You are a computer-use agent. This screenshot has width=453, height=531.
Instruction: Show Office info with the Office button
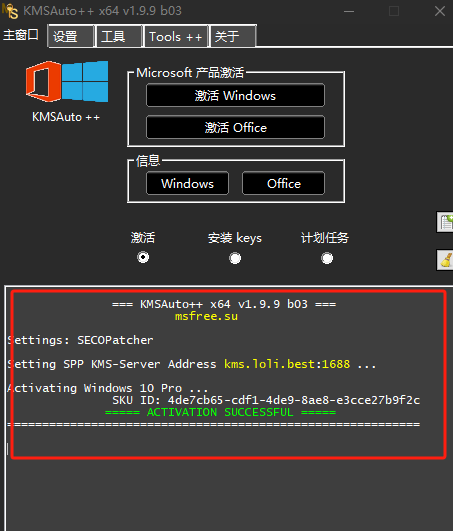pos(283,183)
